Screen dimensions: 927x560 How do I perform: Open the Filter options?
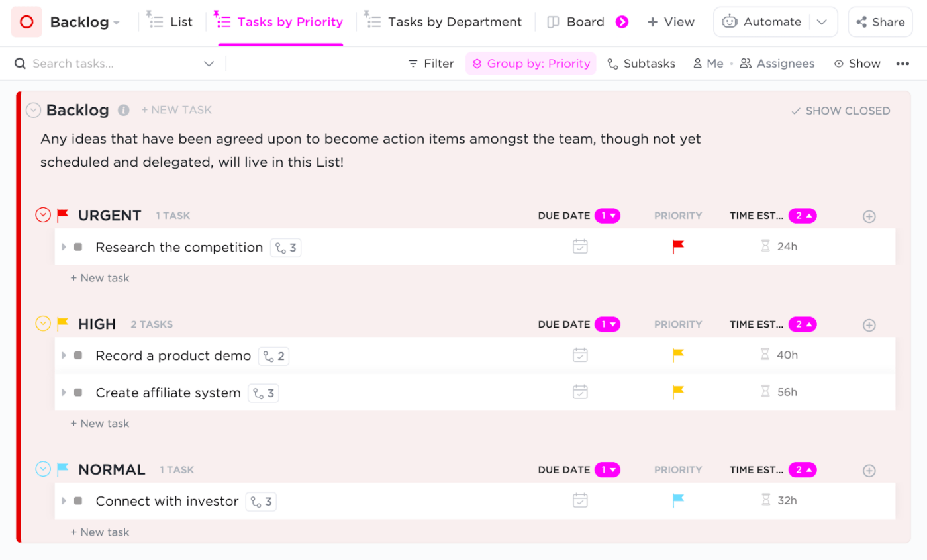[430, 63]
